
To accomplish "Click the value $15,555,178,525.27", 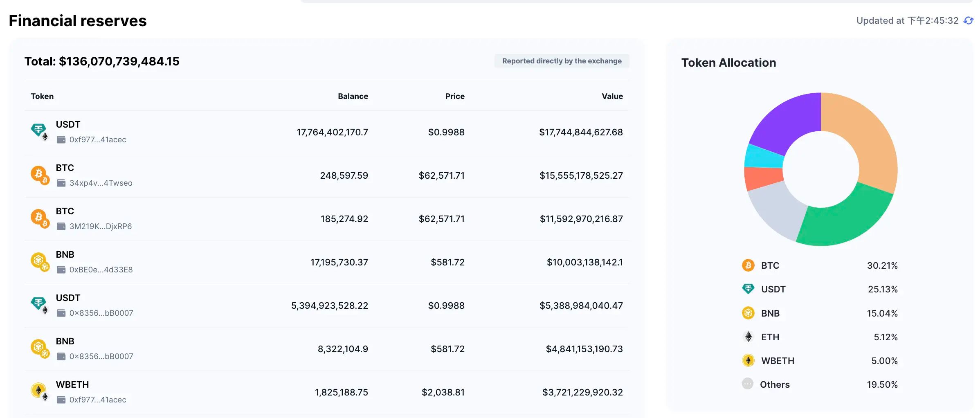I will 581,175.
